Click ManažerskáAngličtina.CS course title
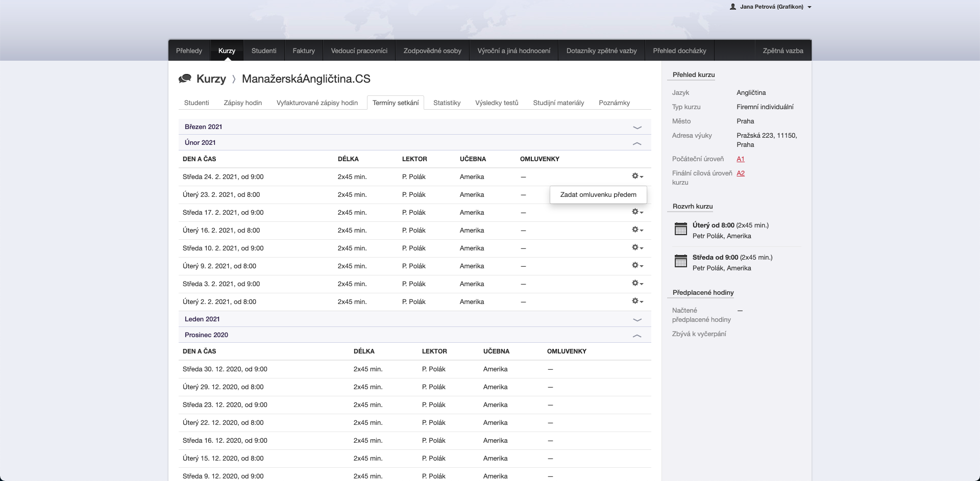This screenshot has height=481, width=980. [x=306, y=79]
